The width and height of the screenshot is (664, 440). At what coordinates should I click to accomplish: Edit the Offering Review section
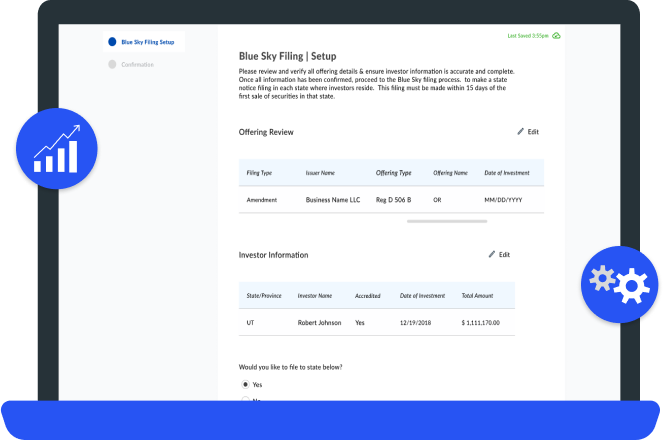click(x=528, y=132)
